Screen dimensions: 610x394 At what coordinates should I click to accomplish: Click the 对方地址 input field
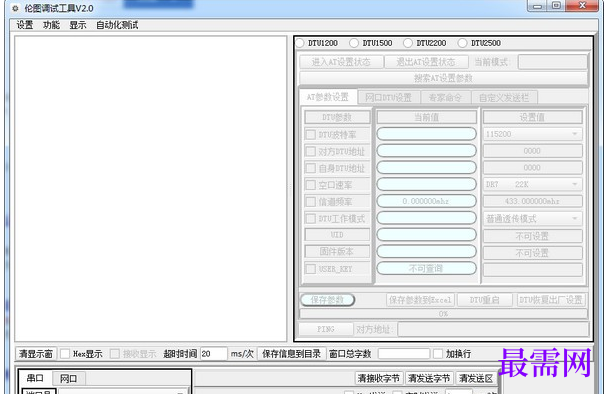[493, 329]
